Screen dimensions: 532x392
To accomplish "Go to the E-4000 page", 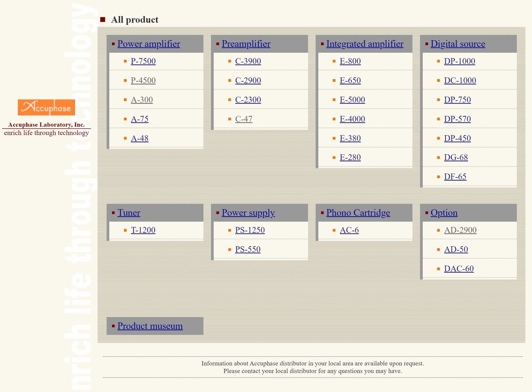I will 352,119.
